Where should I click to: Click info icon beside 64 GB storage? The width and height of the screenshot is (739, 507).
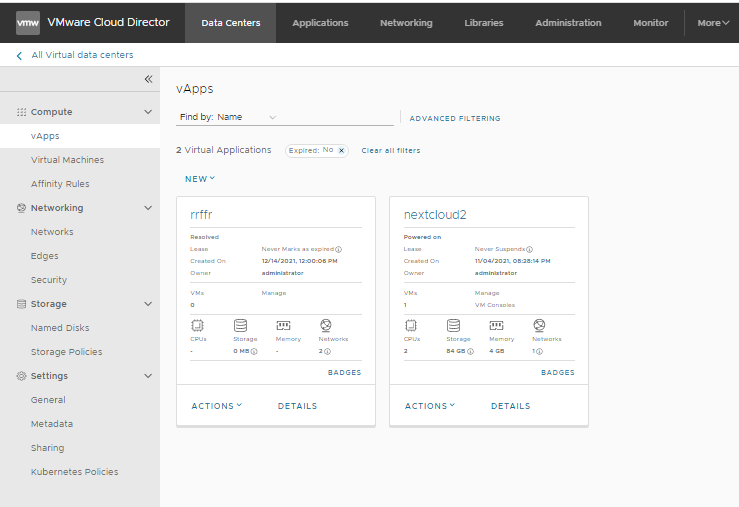pos(470,352)
